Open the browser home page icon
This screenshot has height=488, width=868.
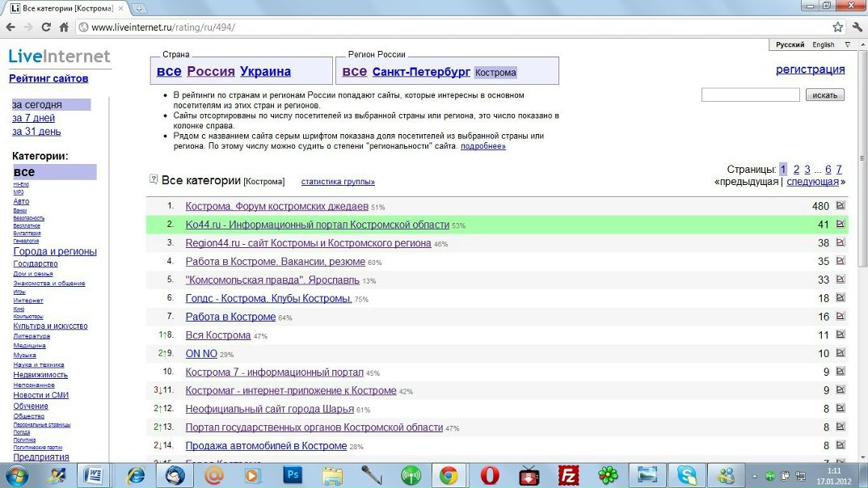click(x=64, y=27)
